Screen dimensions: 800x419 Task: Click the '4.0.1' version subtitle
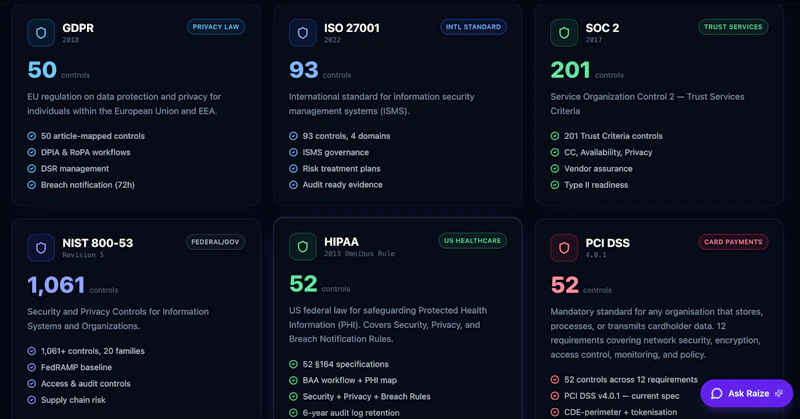[596, 255]
